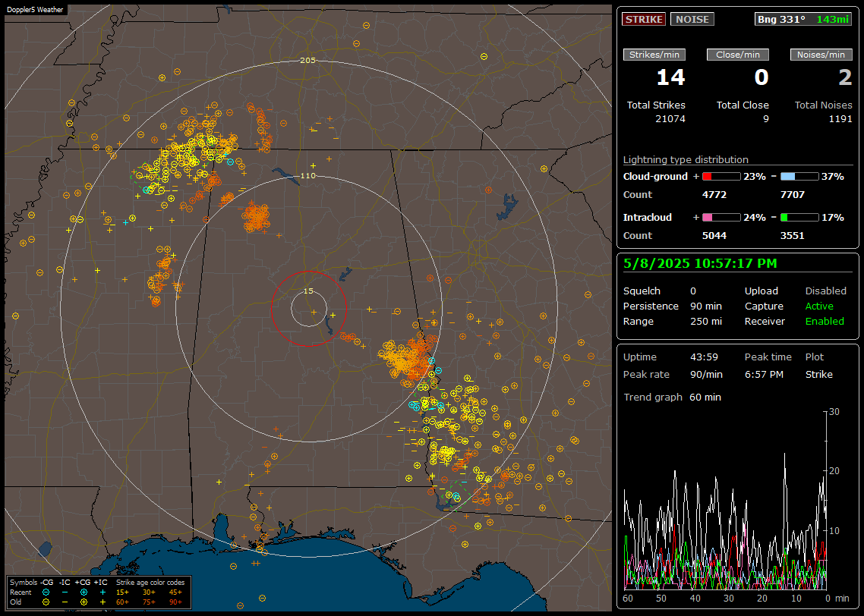Click the Recent +IC plus symbol in legend
Viewport: 864px width, 616px height.
pos(102,592)
